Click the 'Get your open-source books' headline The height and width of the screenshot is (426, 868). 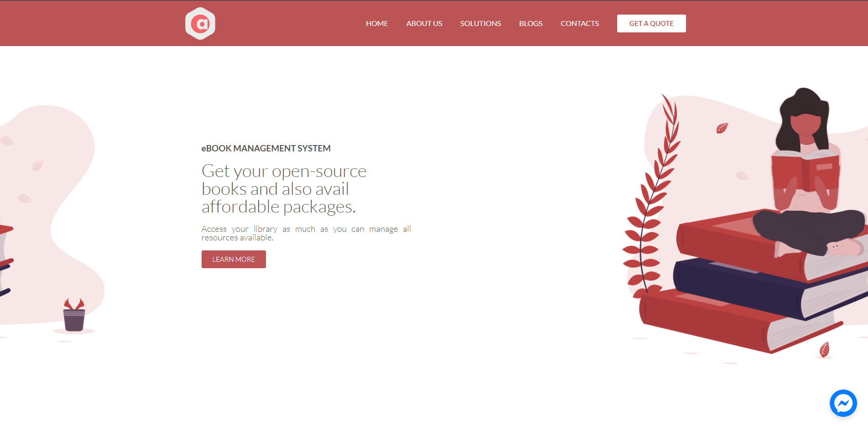[x=284, y=188]
